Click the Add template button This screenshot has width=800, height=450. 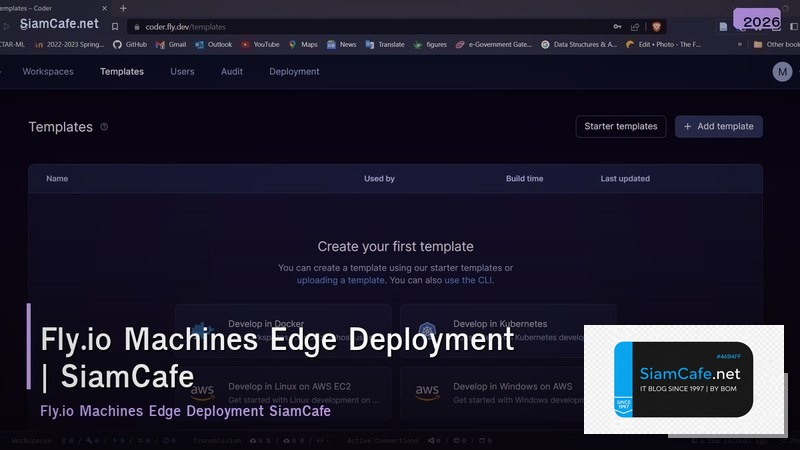pyautogui.click(x=719, y=127)
